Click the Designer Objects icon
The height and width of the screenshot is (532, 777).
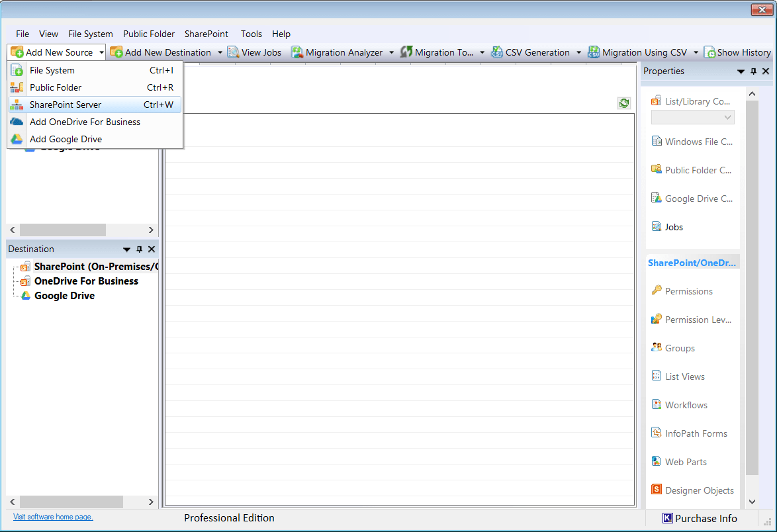656,490
